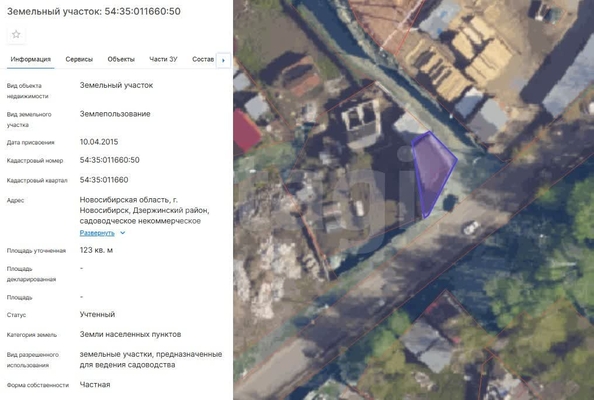
Task: Click the chevron next to Развернуть
Action: pos(123,233)
